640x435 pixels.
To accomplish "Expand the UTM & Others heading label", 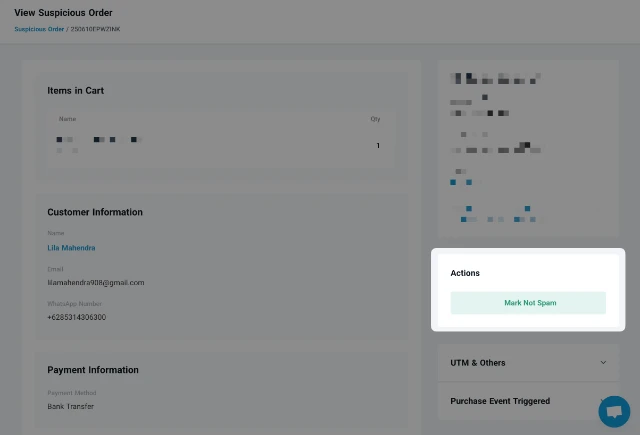I will 478,363.
